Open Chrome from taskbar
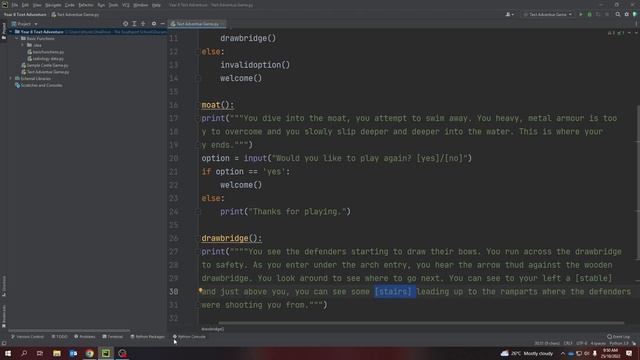The image size is (640, 360). click(x=89, y=353)
